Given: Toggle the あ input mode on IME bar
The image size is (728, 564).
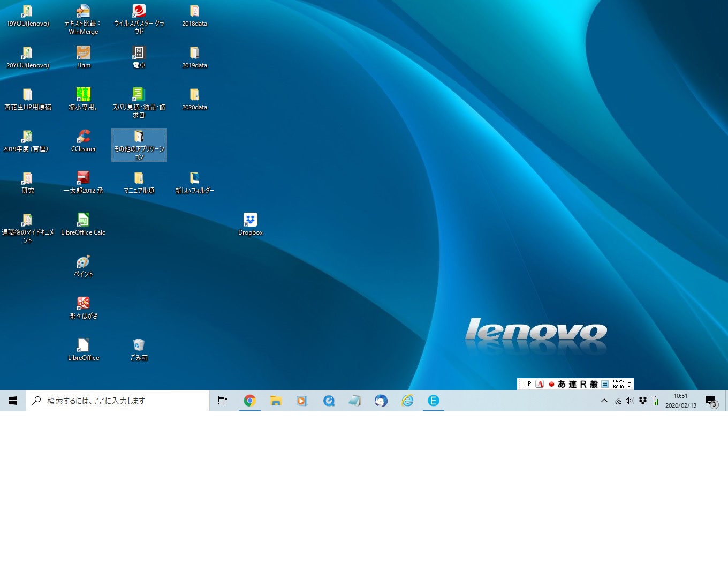Looking at the screenshot, I should (562, 384).
